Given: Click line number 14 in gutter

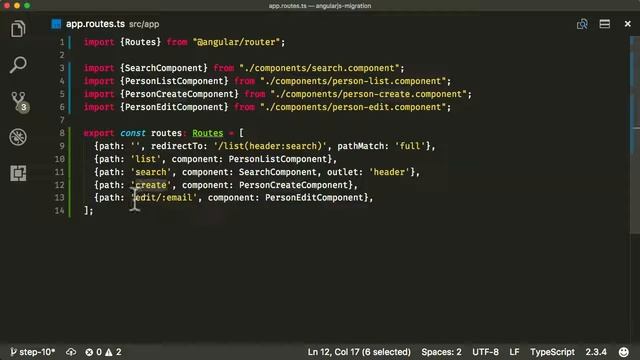Looking at the screenshot, I should click(x=60, y=211).
